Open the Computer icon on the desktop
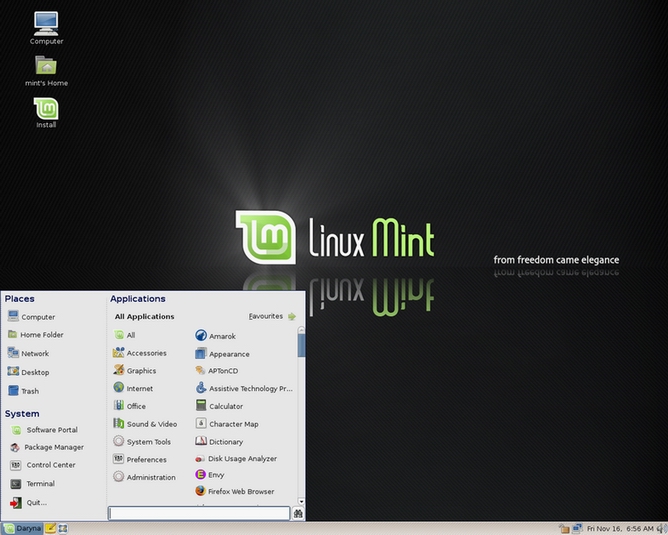 click(46, 28)
